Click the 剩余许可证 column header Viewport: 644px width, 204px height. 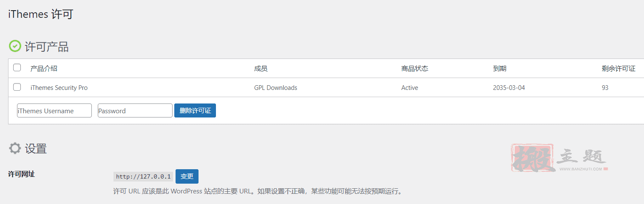(618, 68)
